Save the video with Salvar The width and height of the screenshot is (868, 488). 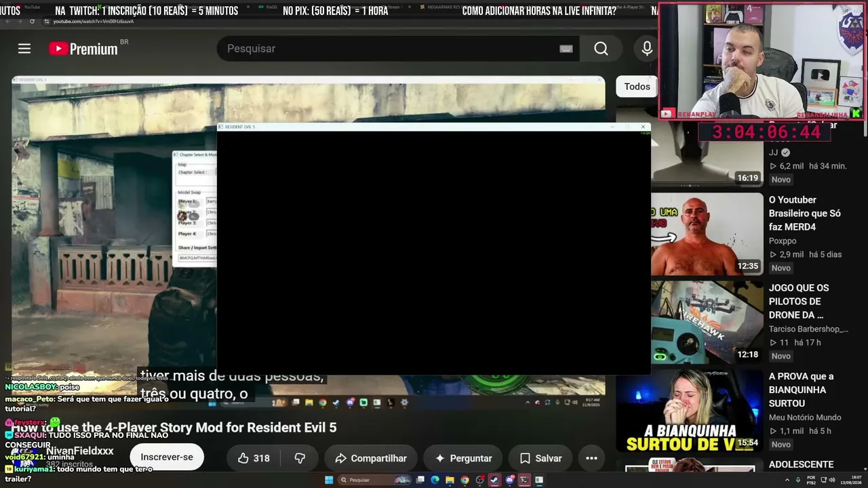click(540, 458)
